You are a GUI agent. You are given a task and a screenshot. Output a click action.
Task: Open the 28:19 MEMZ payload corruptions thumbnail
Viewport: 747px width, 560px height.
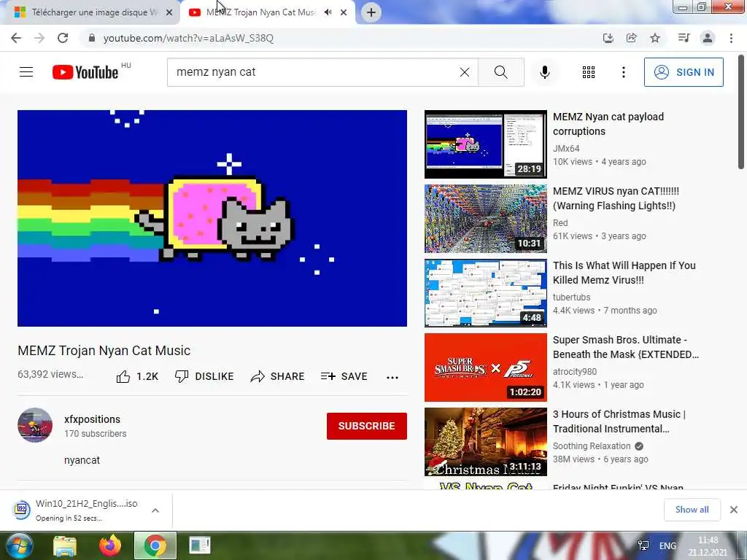[x=485, y=144]
